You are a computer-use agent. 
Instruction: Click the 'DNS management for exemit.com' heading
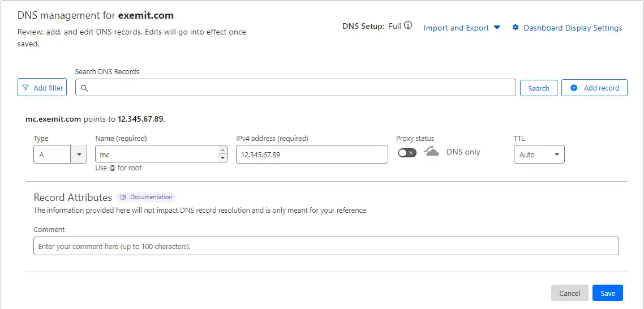pos(95,16)
